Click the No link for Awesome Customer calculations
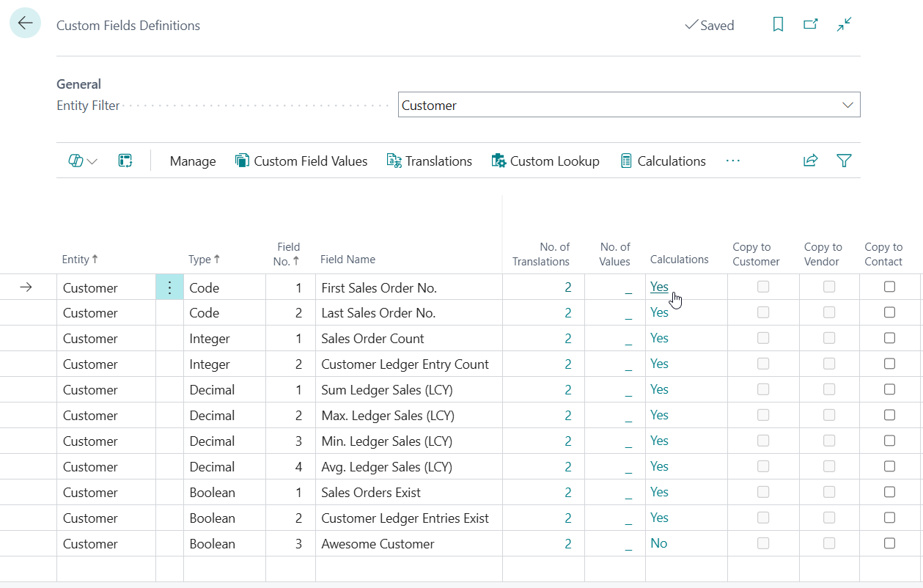Image resolution: width=923 pixels, height=588 pixels. tap(658, 544)
